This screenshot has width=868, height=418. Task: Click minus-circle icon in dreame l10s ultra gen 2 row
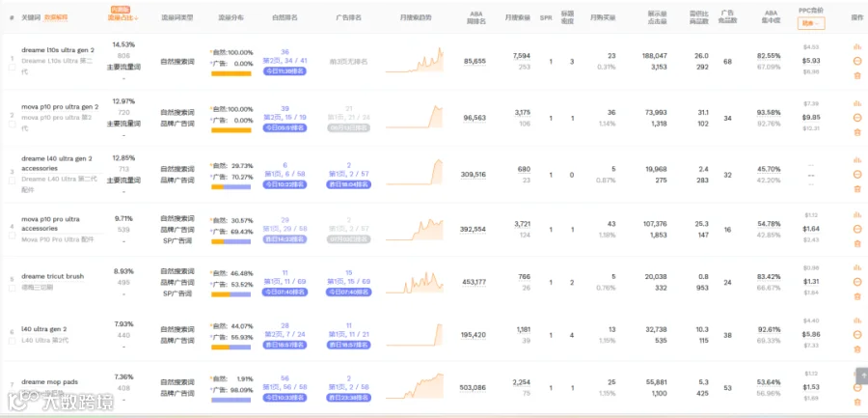857,62
